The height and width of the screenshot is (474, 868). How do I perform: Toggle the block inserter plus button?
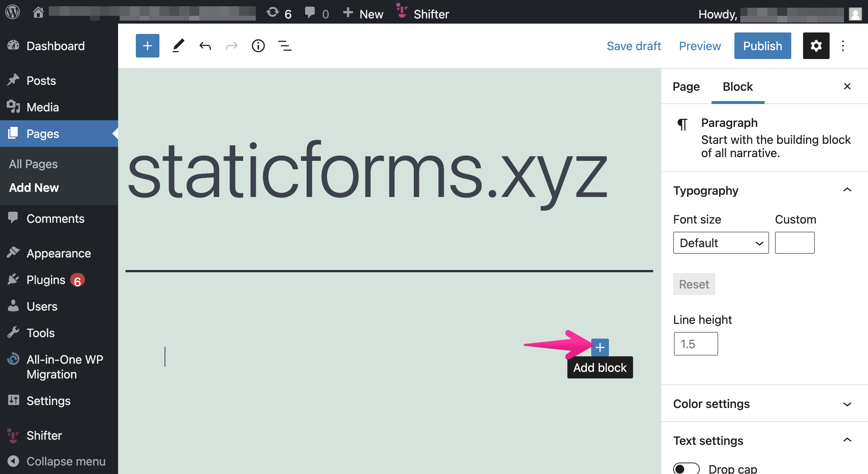click(x=148, y=46)
